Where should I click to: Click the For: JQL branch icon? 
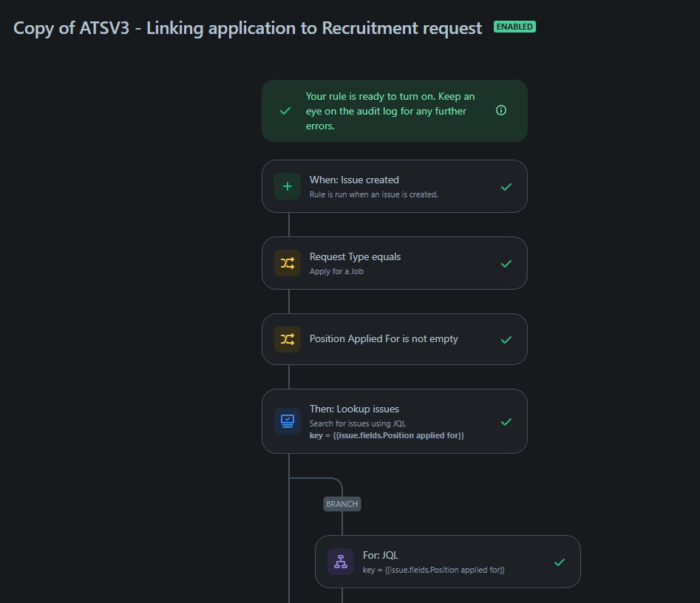click(x=341, y=562)
